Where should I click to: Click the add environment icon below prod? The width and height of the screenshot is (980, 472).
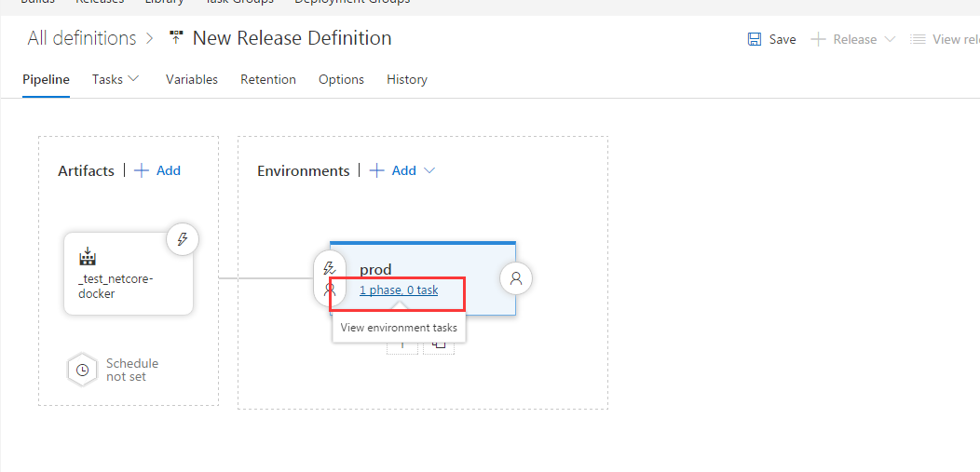click(402, 347)
